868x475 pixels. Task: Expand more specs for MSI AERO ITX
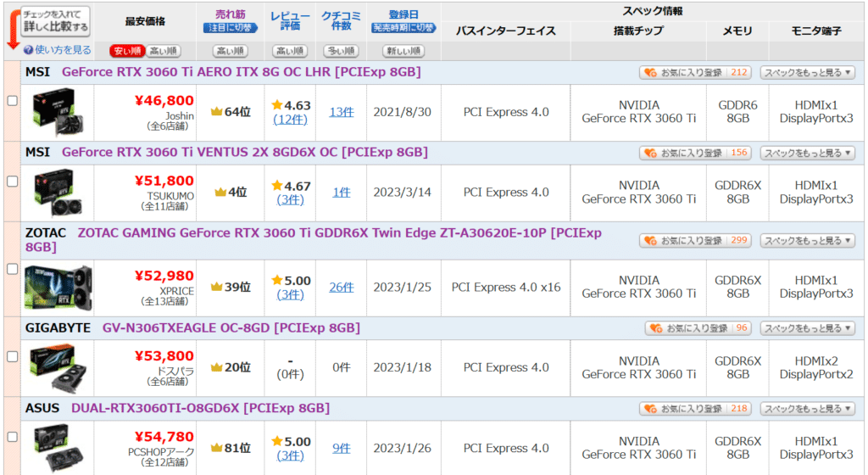click(807, 73)
